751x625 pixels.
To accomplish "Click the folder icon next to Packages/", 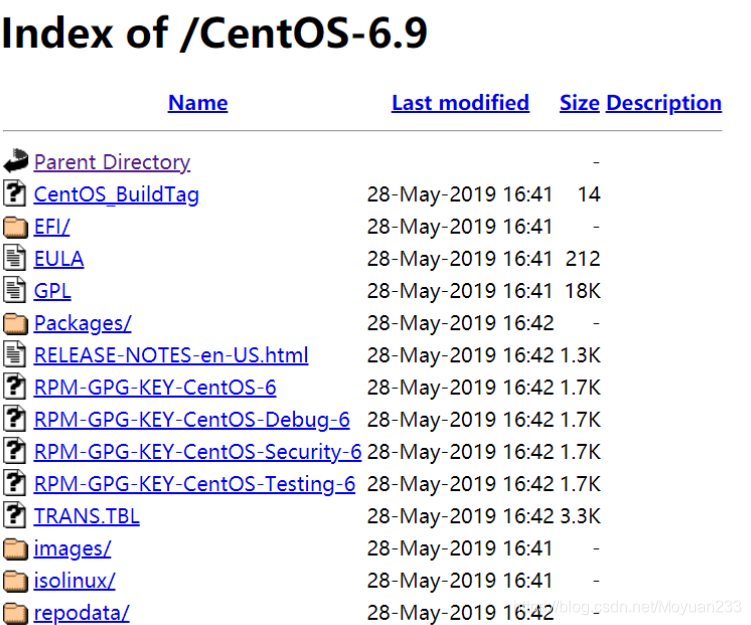I will tap(15, 323).
